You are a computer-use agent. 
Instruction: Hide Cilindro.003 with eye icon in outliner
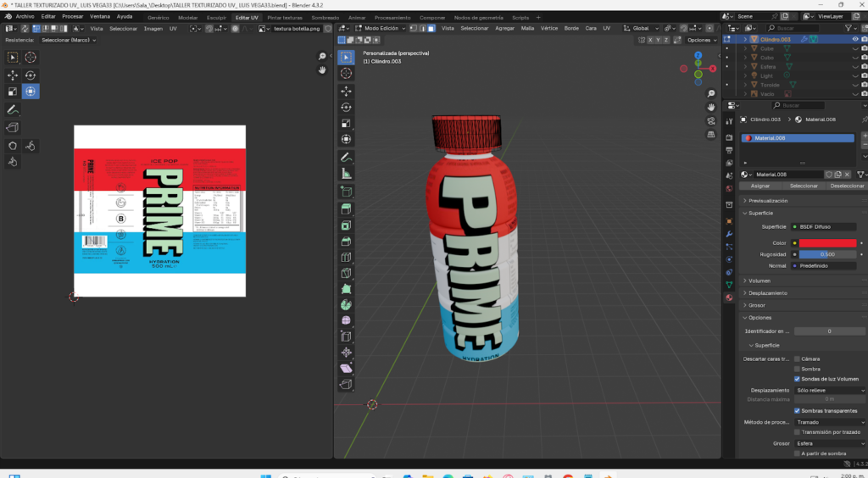(x=855, y=39)
